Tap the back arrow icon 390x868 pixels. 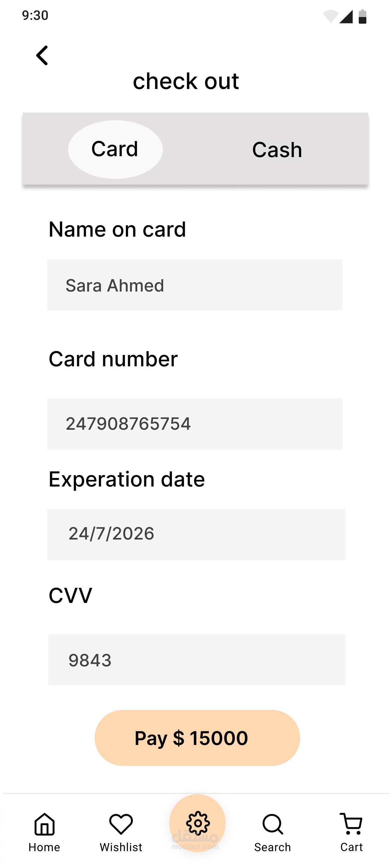tap(43, 56)
